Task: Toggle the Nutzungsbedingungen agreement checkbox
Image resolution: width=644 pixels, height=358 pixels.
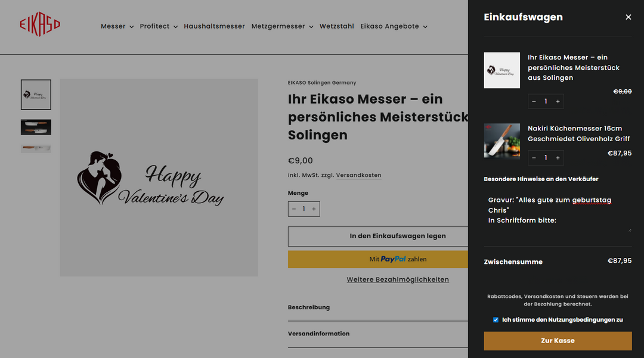Action: click(x=496, y=320)
